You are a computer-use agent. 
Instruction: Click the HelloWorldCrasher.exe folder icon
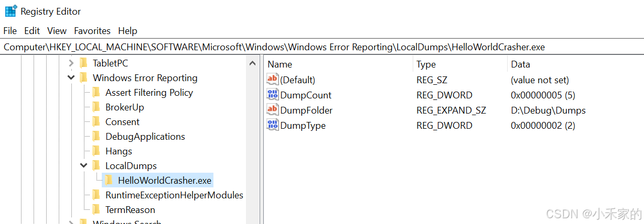(x=109, y=181)
